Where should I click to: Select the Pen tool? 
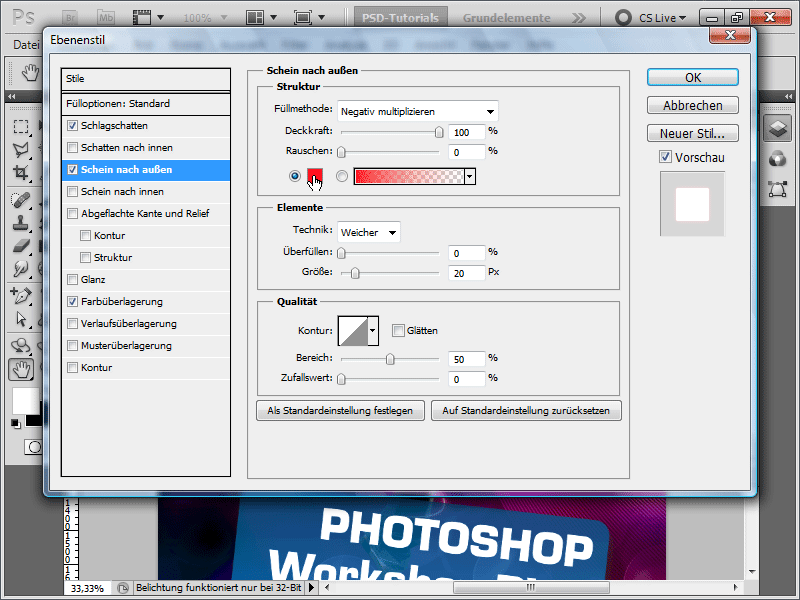pyautogui.click(x=21, y=295)
